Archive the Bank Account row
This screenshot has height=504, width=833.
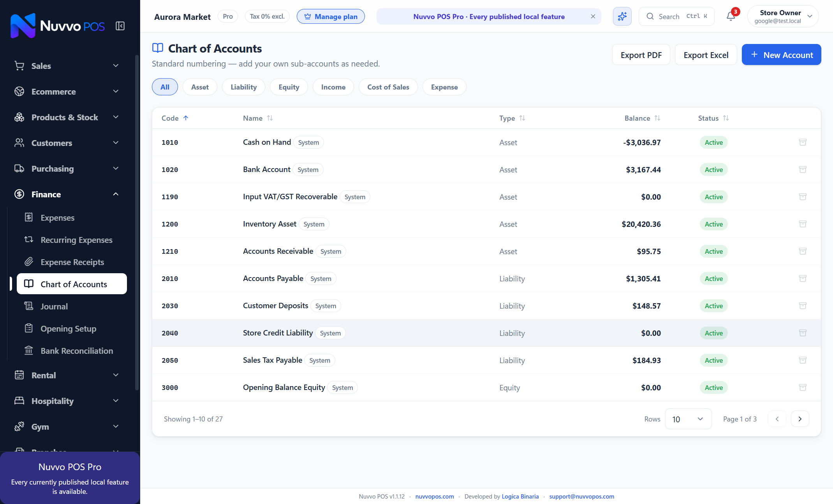coord(803,170)
